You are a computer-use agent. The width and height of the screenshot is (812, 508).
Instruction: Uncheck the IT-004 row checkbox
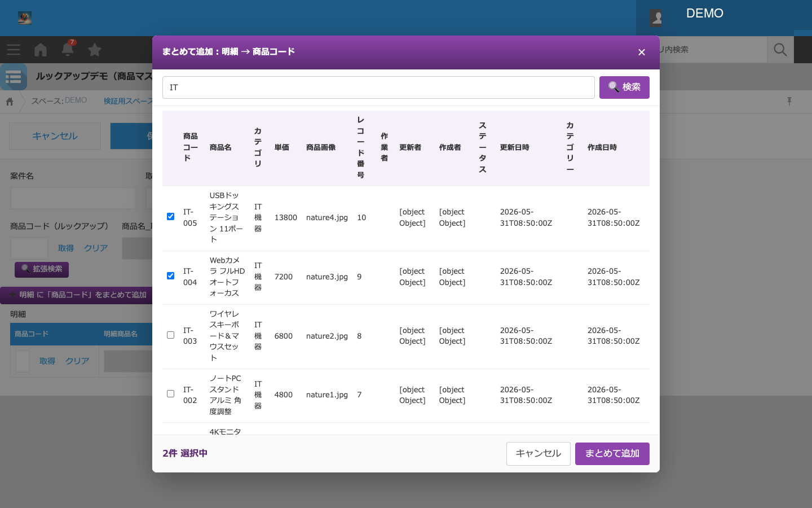click(170, 276)
